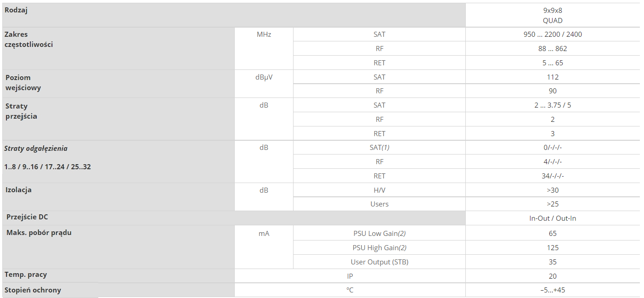The width and height of the screenshot is (644, 298).
Task: Select the In-Out / Out-In value
Action: (552, 218)
